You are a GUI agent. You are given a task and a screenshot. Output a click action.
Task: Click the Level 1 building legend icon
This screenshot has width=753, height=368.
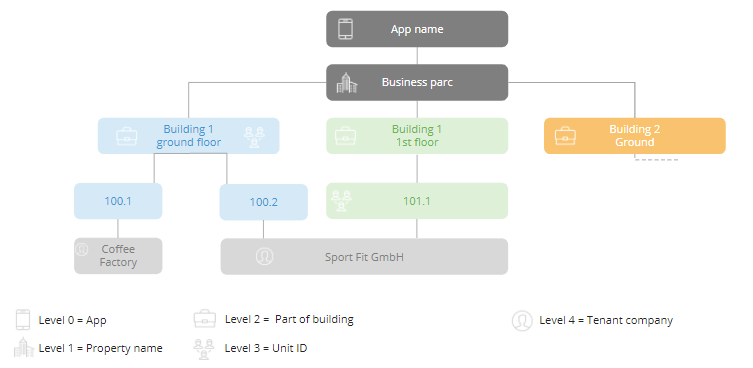(x=24, y=347)
